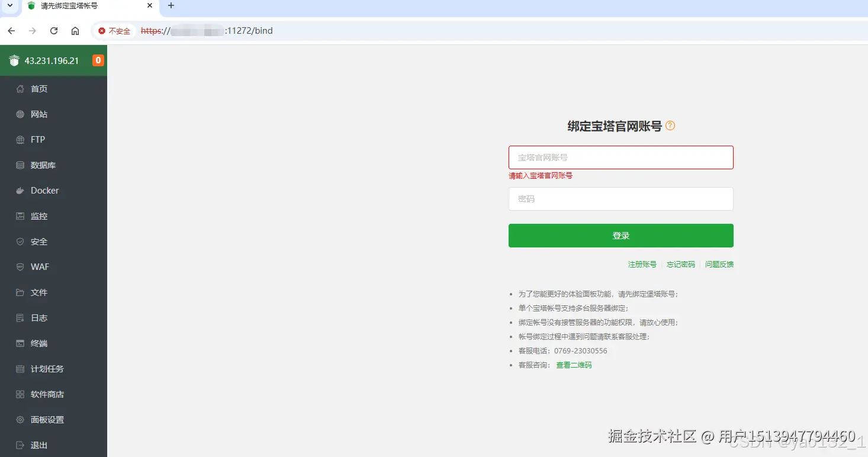The height and width of the screenshot is (457, 868).
Task: Click the WAF shield icon
Action: click(x=20, y=267)
